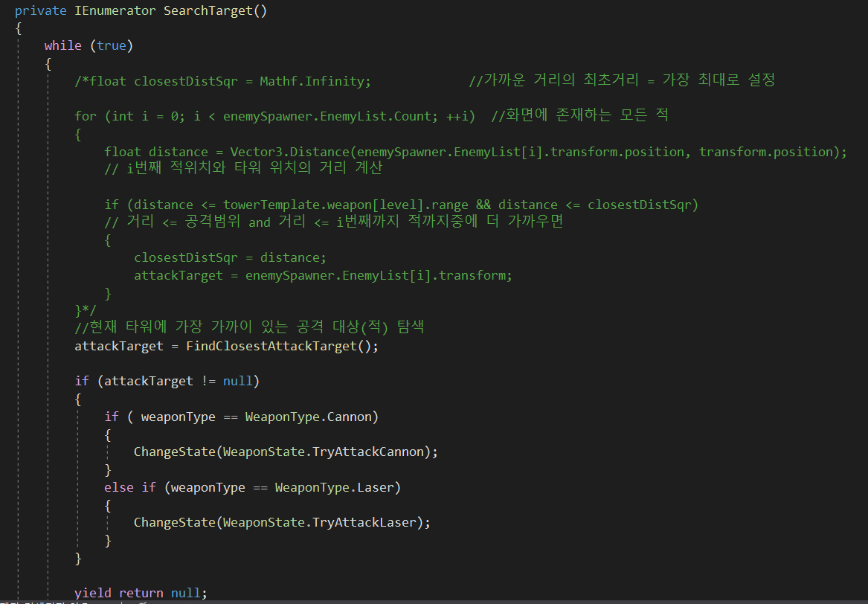Click WeaponType.Cannon in the if condition

[x=308, y=417]
